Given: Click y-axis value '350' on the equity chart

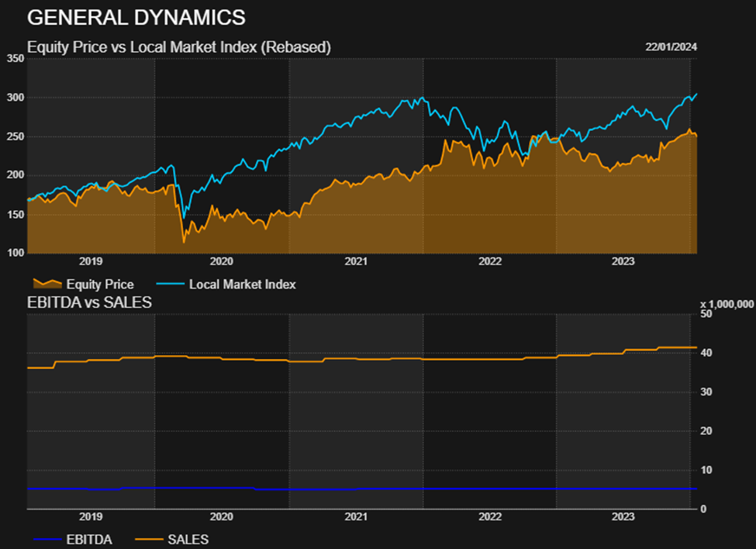Looking at the screenshot, I should click(16, 58).
